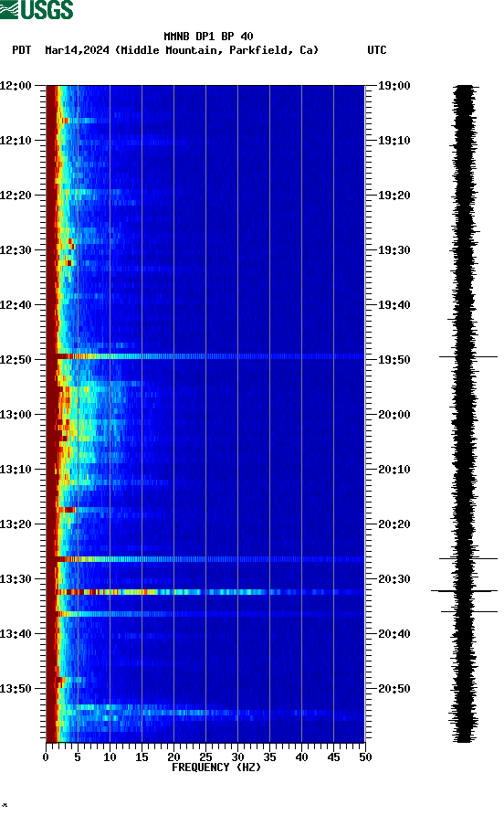Click the 20:20 UTC time label
This screenshot has width=504, height=815.
(x=394, y=524)
